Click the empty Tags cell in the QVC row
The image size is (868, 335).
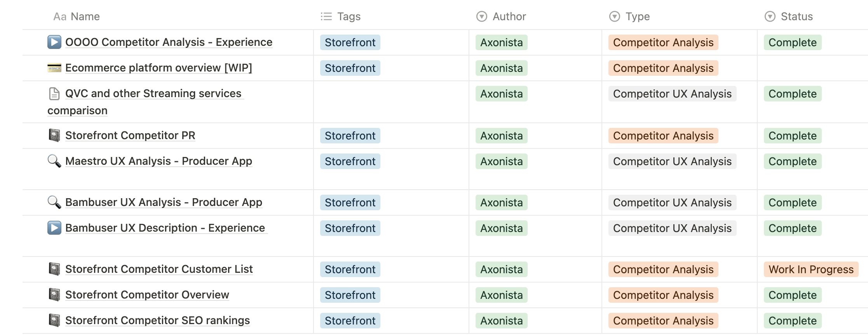click(391, 102)
